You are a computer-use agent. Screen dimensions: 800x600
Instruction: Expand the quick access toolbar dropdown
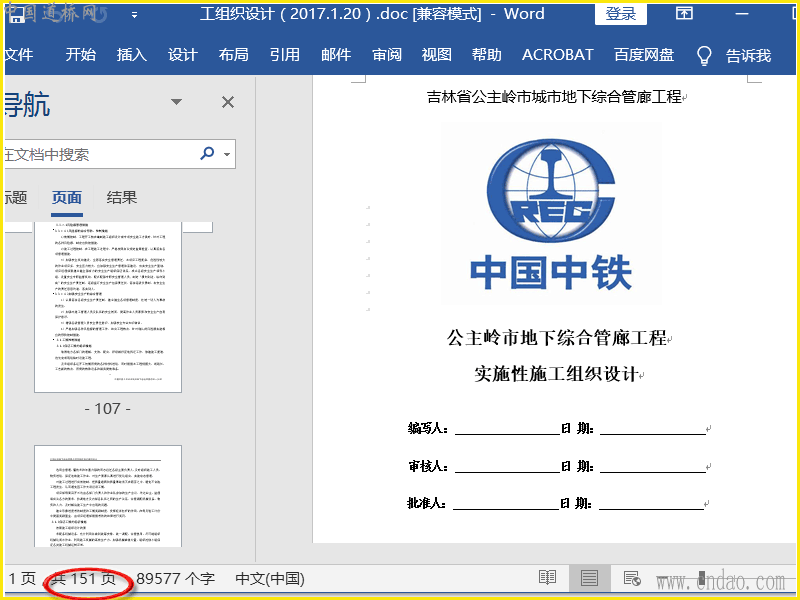(134, 15)
